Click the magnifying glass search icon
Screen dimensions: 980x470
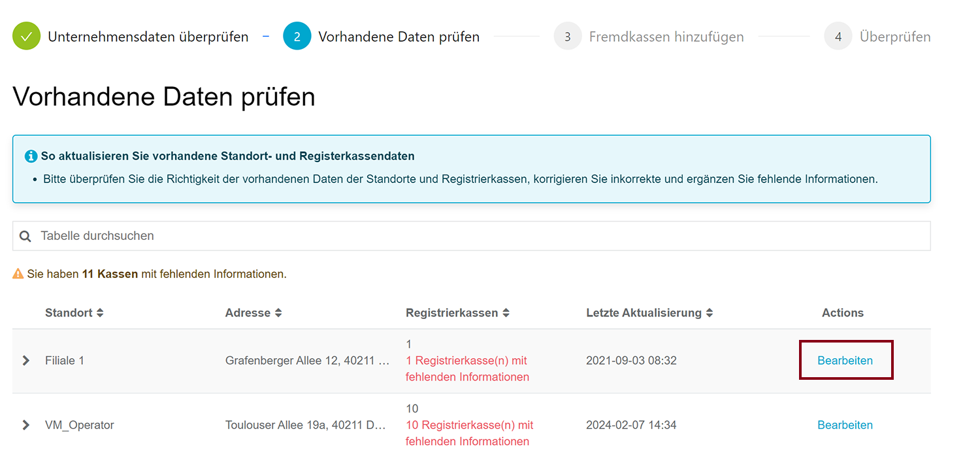pyautogui.click(x=25, y=235)
